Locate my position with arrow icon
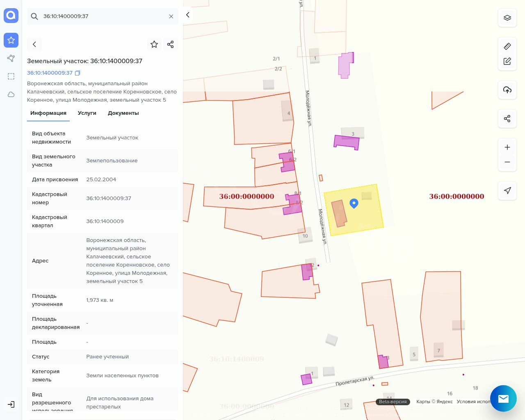Screen dimensions: 525x420 coord(507,190)
